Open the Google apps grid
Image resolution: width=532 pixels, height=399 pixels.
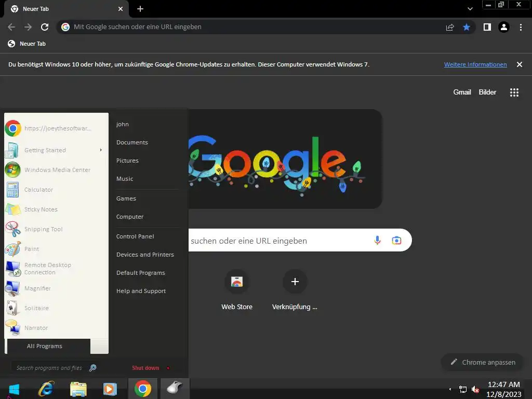pos(514,92)
